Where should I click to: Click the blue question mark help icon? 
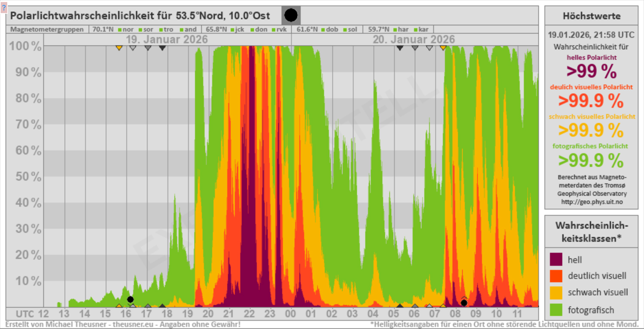pyautogui.click(x=4, y=8)
